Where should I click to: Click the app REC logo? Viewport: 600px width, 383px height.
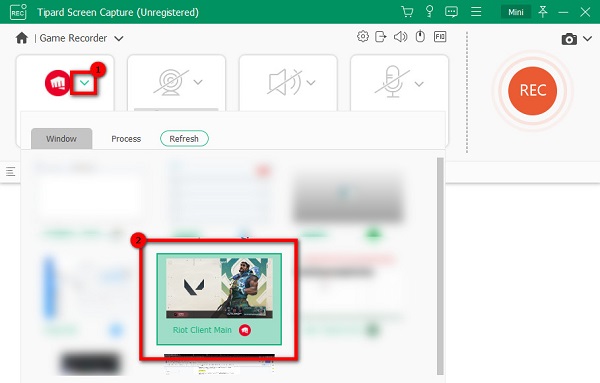(18, 12)
